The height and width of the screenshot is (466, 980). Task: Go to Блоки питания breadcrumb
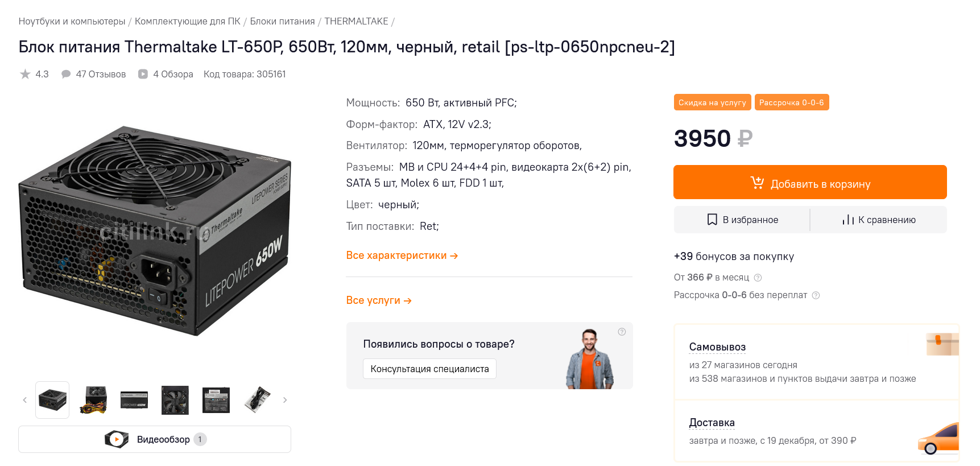click(x=282, y=21)
